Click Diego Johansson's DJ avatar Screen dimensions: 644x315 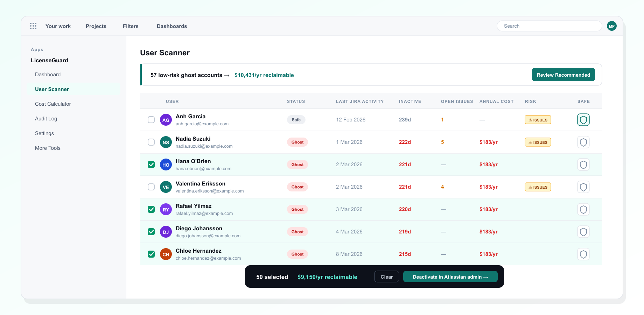(166, 232)
